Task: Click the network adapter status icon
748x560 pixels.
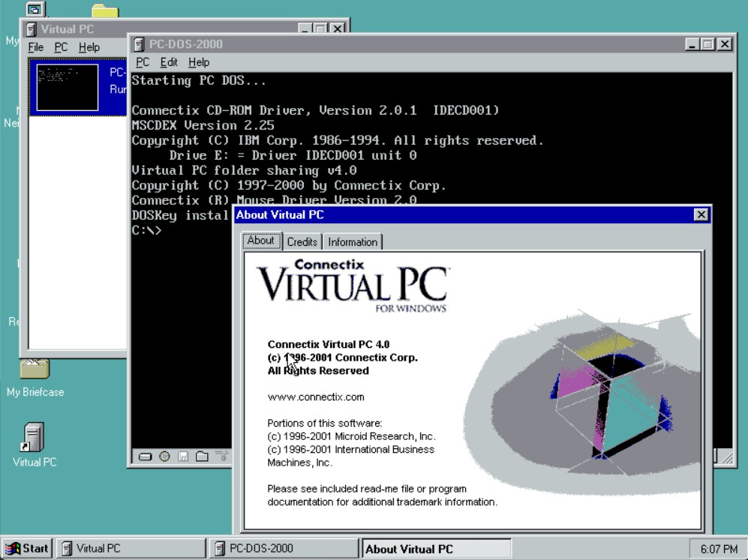Action: tap(221, 457)
